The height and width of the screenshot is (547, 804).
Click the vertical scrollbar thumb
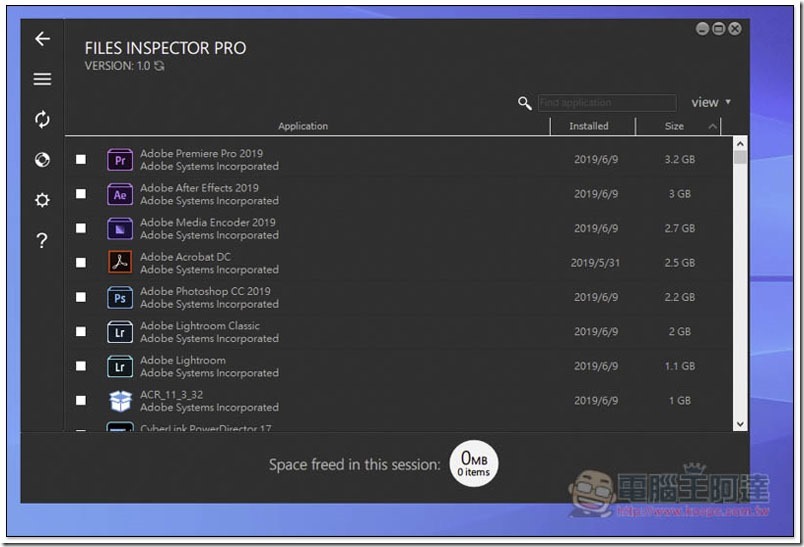[740, 157]
